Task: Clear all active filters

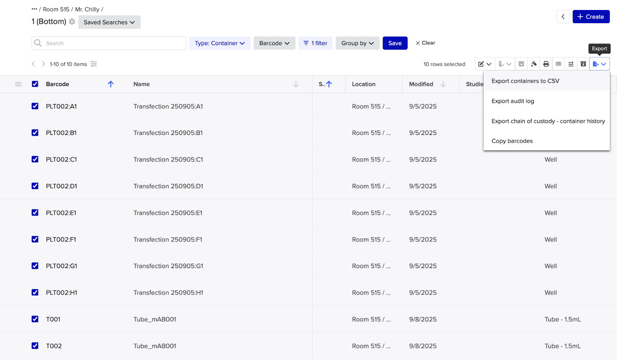Action: coord(425,43)
